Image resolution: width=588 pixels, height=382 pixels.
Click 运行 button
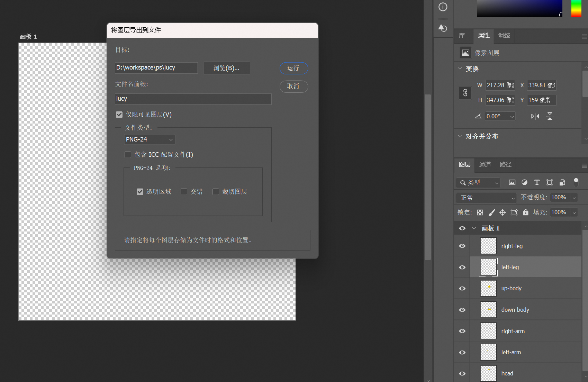(294, 68)
